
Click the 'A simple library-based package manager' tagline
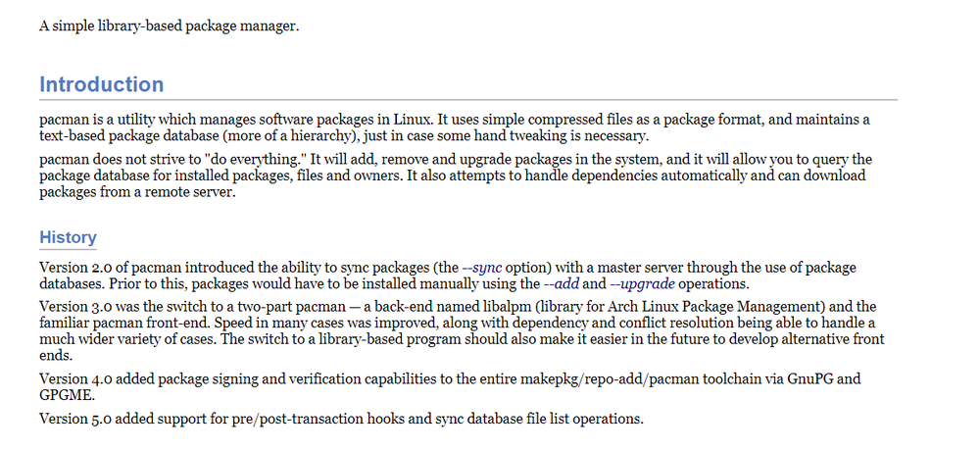pos(169,25)
